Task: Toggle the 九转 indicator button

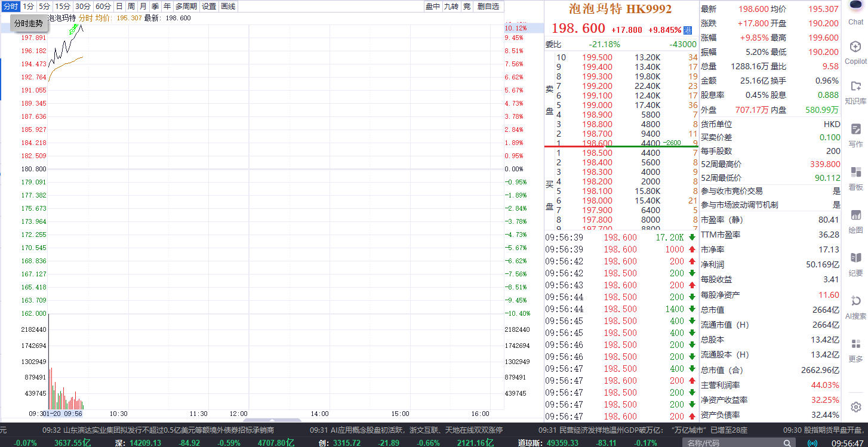Action: [x=451, y=6]
